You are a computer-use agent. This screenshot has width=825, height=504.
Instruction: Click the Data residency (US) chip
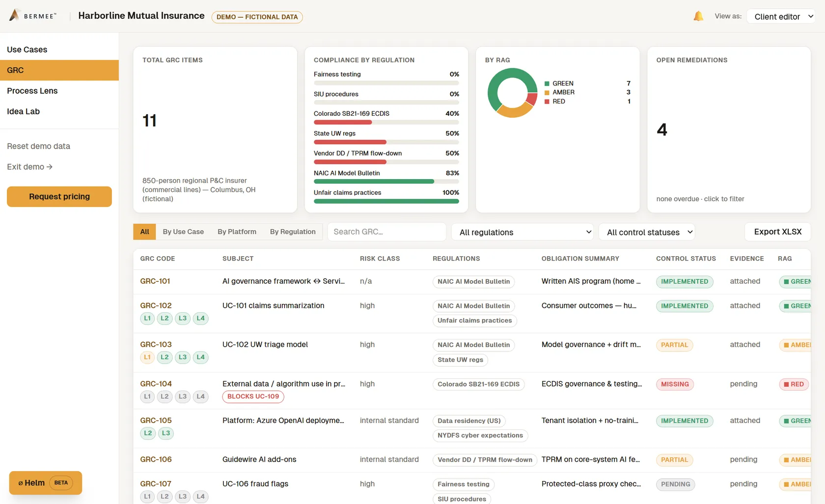click(469, 421)
